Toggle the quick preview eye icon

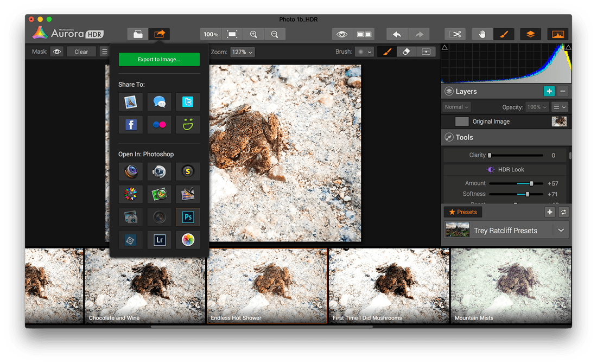pos(342,34)
